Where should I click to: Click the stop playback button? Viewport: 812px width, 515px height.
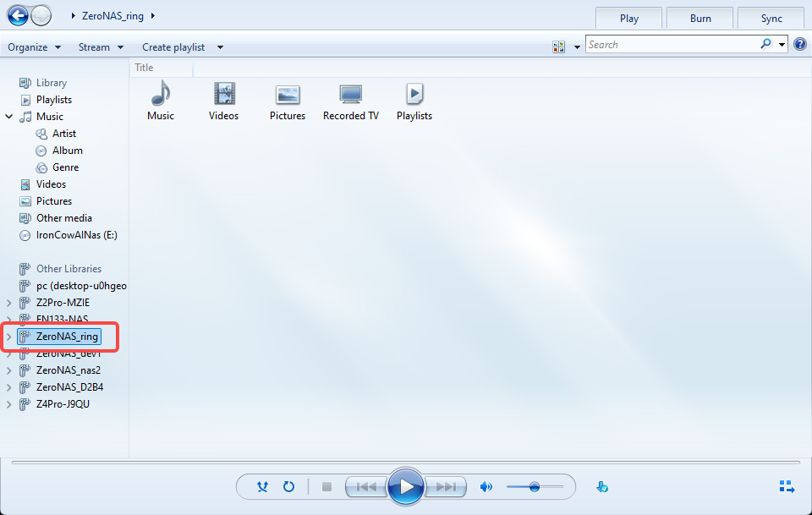[326, 486]
